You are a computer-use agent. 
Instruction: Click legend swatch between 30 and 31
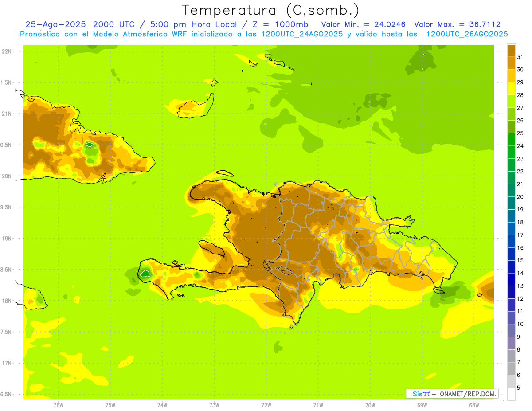coord(511,63)
